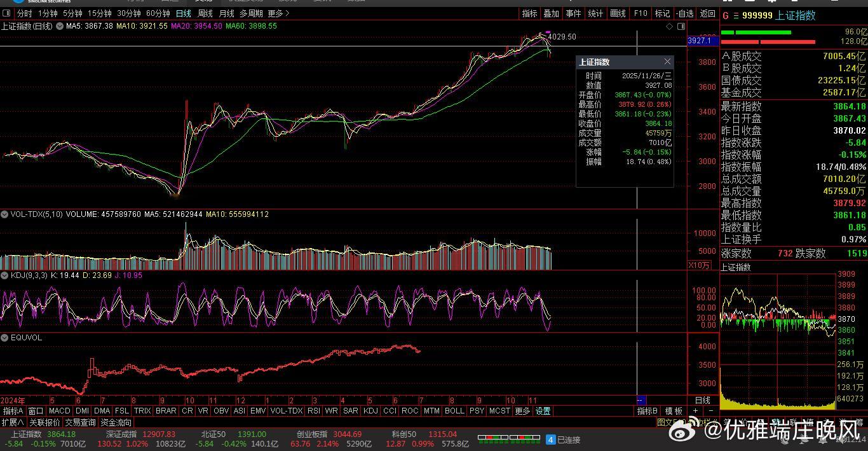The image size is (868, 451).
Task: Select the MACD indicator tab
Action: pyautogui.click(x=59, y=411)
